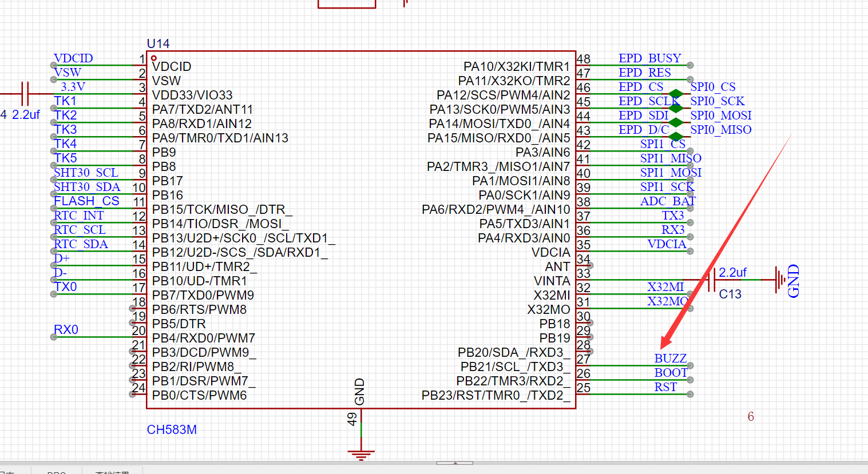Open the 查找结果 tab at the bottom
This screenshot has width=868, height=474.
click(x=112, y=472)
